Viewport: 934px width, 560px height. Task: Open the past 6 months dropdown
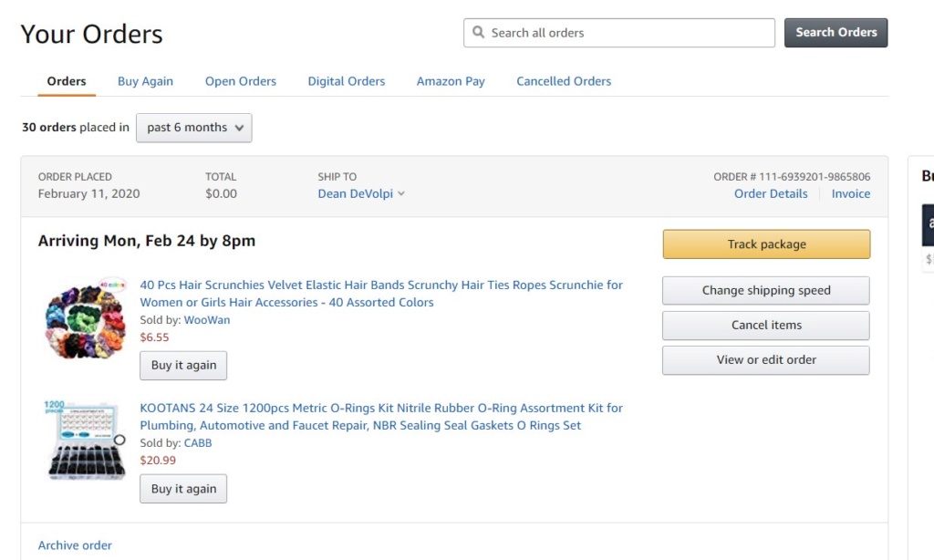(x=194, y=128)
